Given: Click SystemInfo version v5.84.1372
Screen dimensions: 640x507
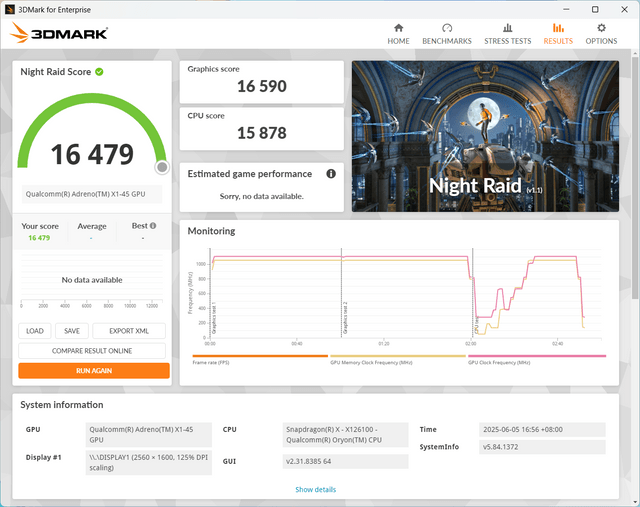Looking at the screenshot, I should (542, 447).
